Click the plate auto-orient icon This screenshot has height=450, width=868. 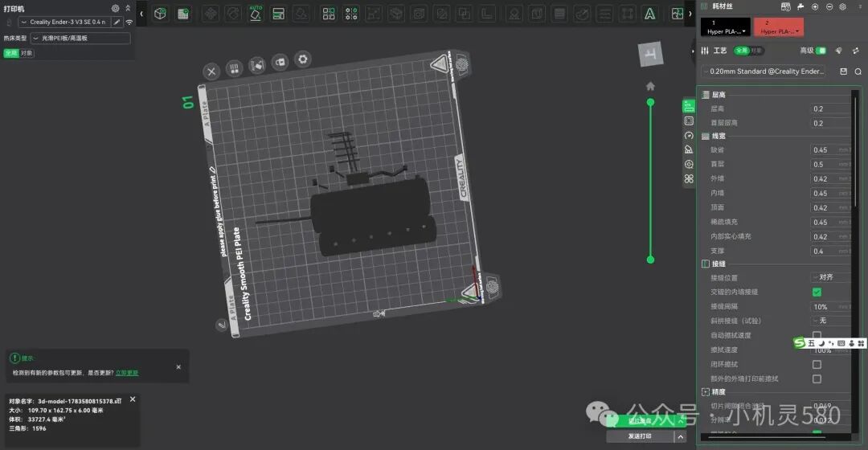pos(257,65)
